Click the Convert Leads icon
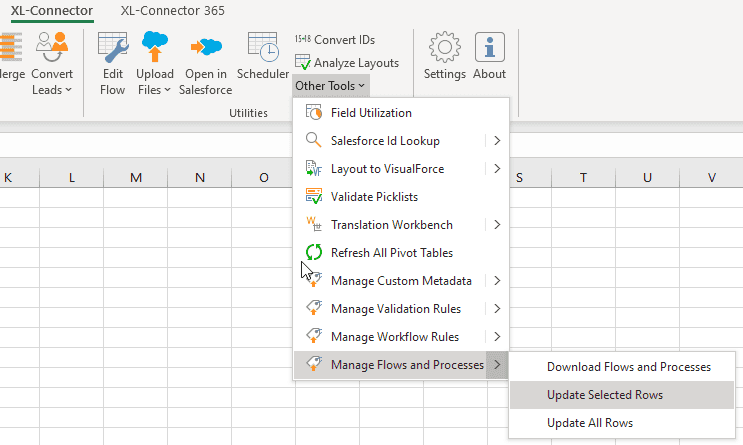This screenshot has width=743, height=445. coord(52,47)
